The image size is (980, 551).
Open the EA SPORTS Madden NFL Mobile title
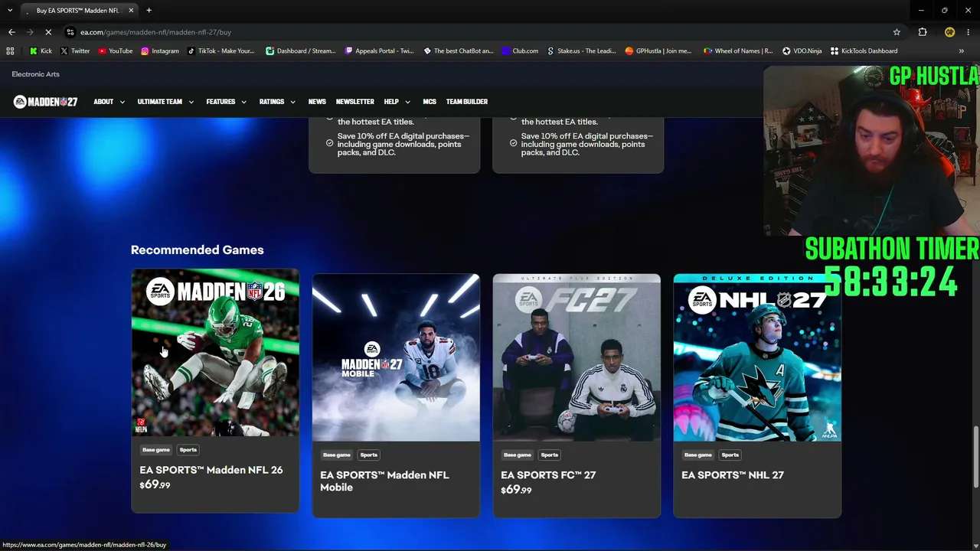coord(384,481)
